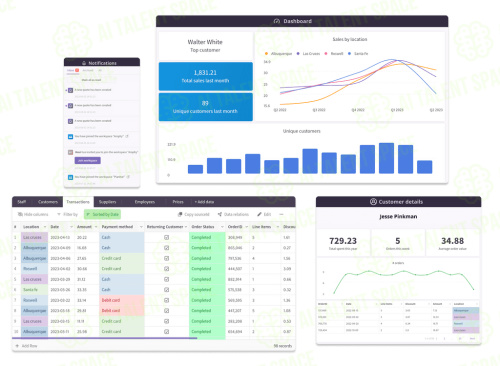Click the 34.88 average order value
Image resolution: width=500 pixels, height=366 pixels.
pos(452,241)
